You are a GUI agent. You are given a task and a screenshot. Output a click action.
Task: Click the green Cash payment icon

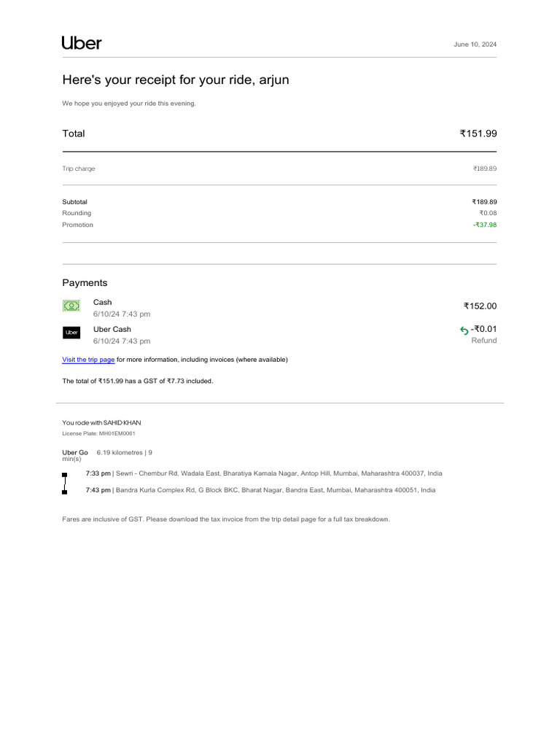(71, 306)
